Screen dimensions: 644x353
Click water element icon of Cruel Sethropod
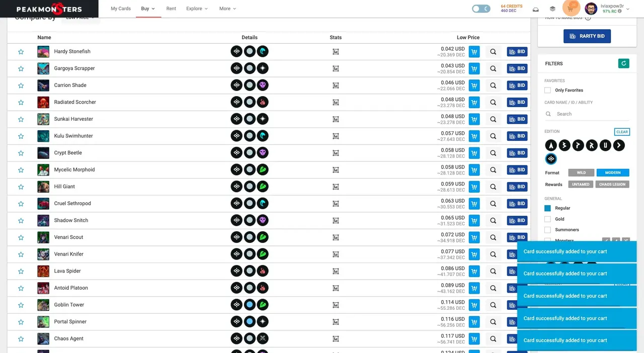263,203
